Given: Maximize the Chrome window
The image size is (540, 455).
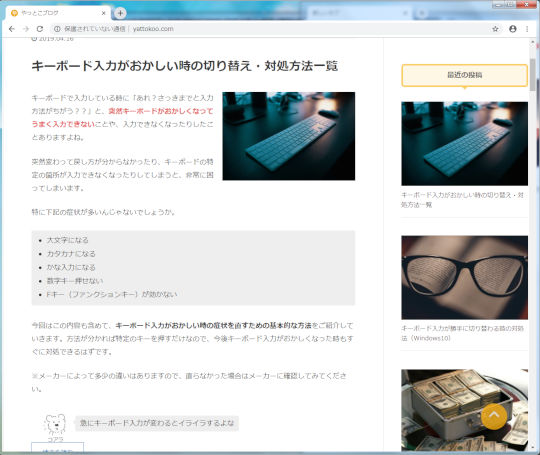Looking at the screenshot, I should (510, 5).
